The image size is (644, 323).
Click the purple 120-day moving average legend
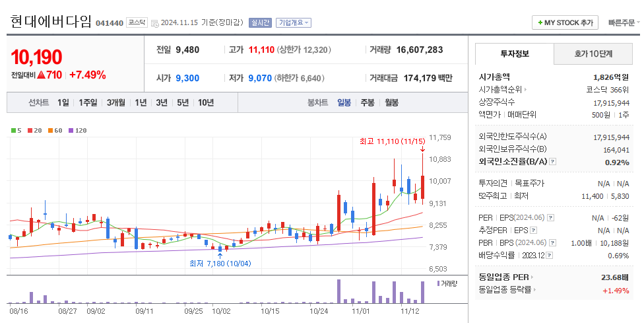[78, 130]
